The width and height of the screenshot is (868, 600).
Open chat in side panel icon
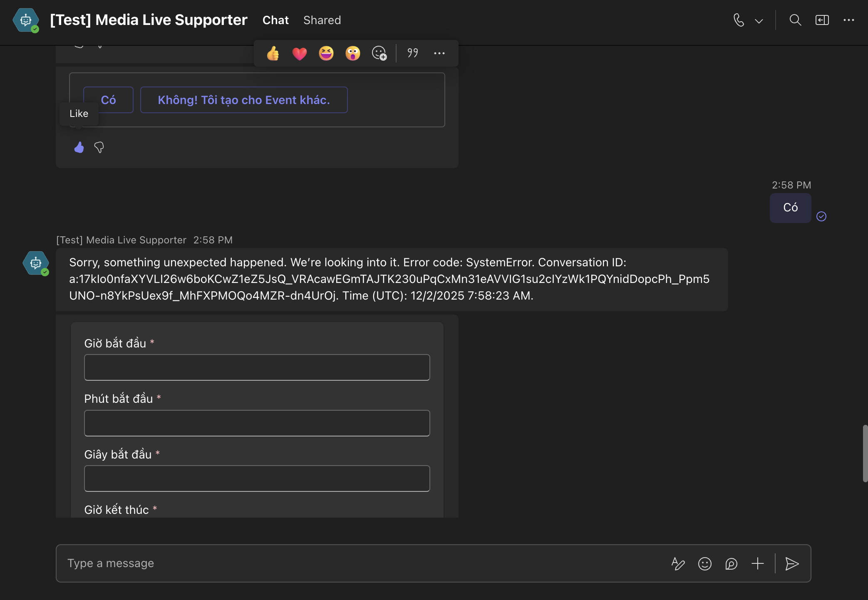[x=822, y=20]
